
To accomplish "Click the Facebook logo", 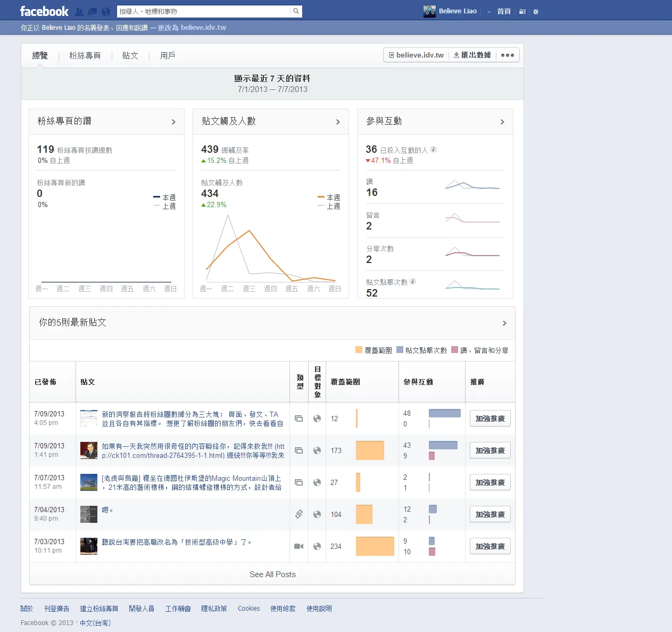I will 44,11.
